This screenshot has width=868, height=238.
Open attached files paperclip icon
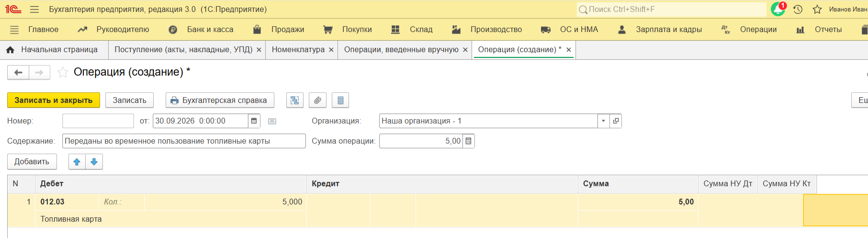[x=317, y=100]
